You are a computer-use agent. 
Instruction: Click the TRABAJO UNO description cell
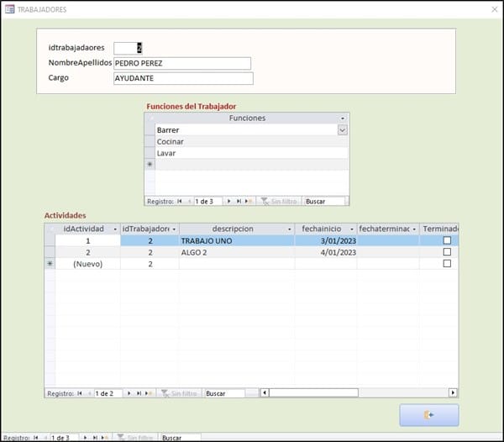[x=237, y=241]
